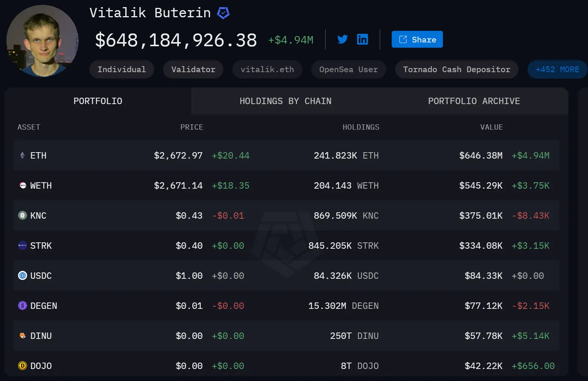Sort by the VALUE column header
The image size is (588, 381).
pyautogui.click(x=491, y=127)
